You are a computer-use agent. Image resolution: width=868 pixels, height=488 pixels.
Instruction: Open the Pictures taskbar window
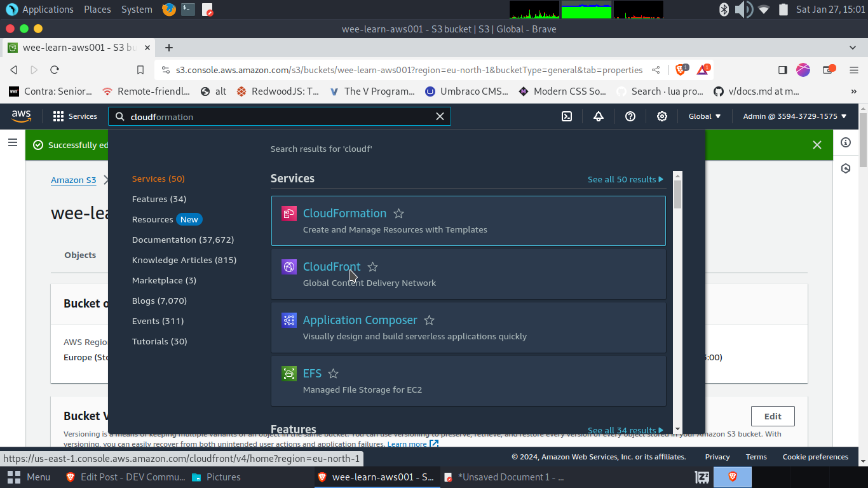coord(217,477)
